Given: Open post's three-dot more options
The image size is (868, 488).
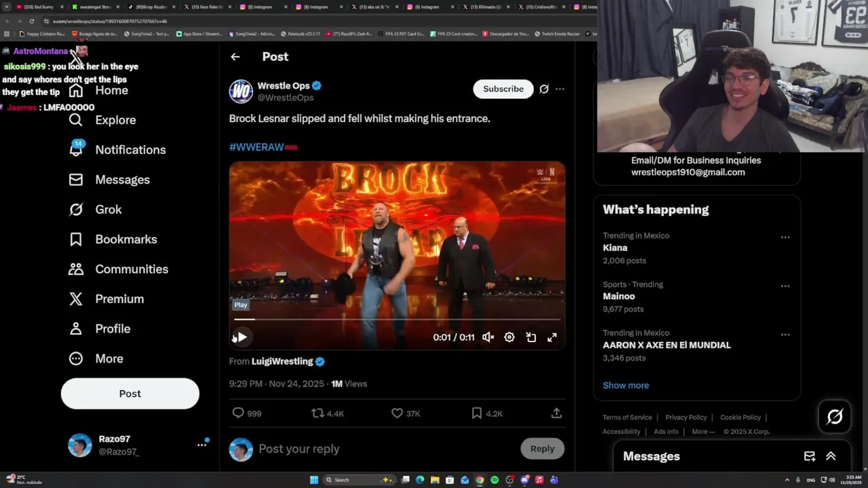Looking at the screenshot, I should click(559, 89).
